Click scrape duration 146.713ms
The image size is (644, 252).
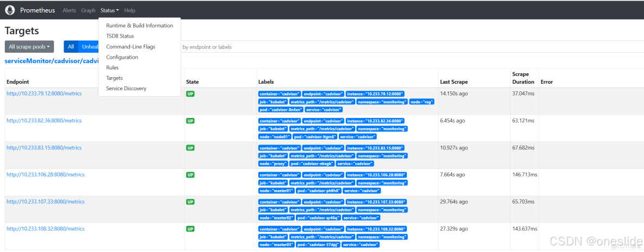click(525, 174)
